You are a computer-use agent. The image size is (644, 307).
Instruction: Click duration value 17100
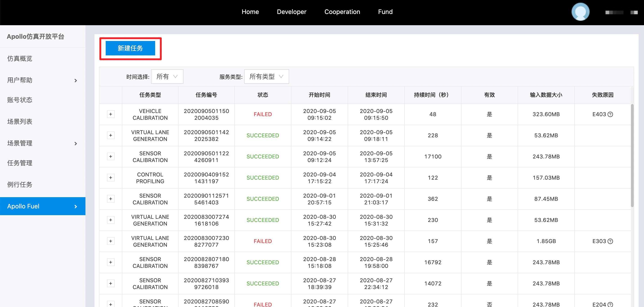433,157
